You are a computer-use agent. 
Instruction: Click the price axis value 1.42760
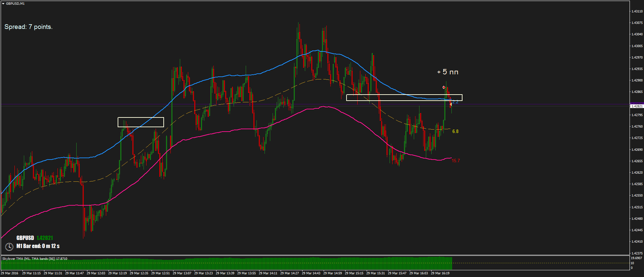click(637, 127)
